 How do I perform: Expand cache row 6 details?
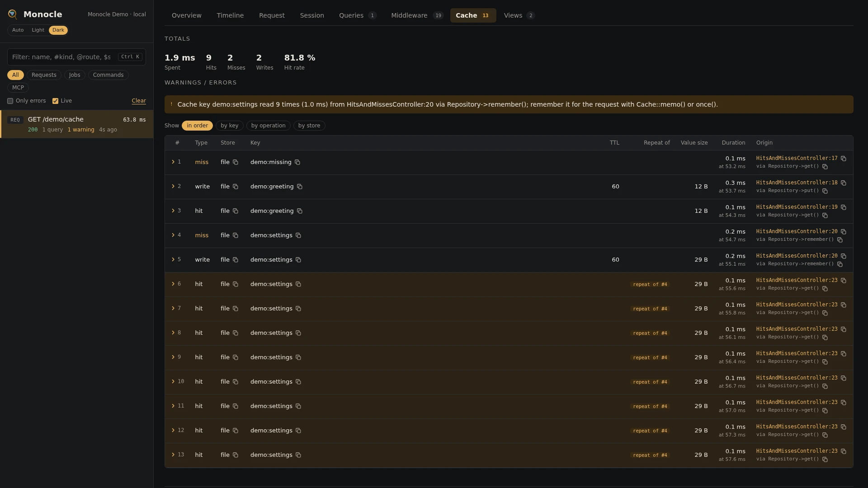coord(173,284)
